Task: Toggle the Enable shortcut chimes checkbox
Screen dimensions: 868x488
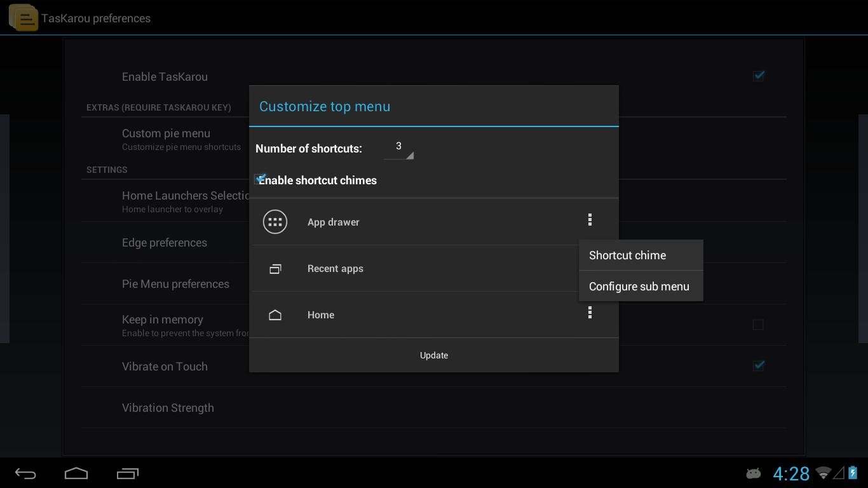Action: [x=261, y=179]
